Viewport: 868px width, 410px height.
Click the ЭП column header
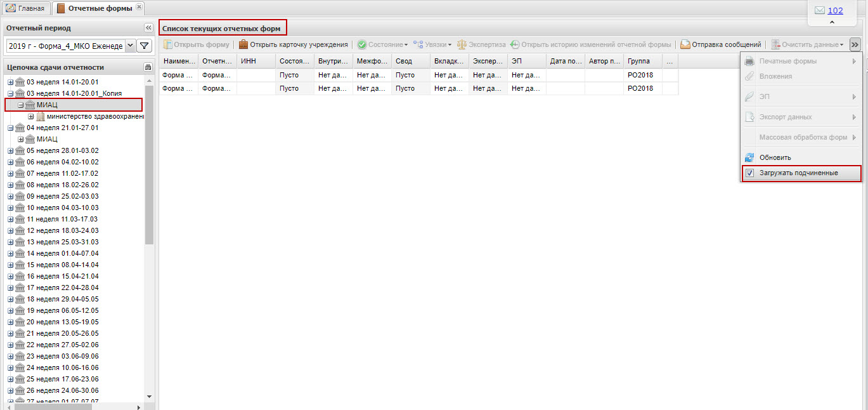tap(527, 61)
